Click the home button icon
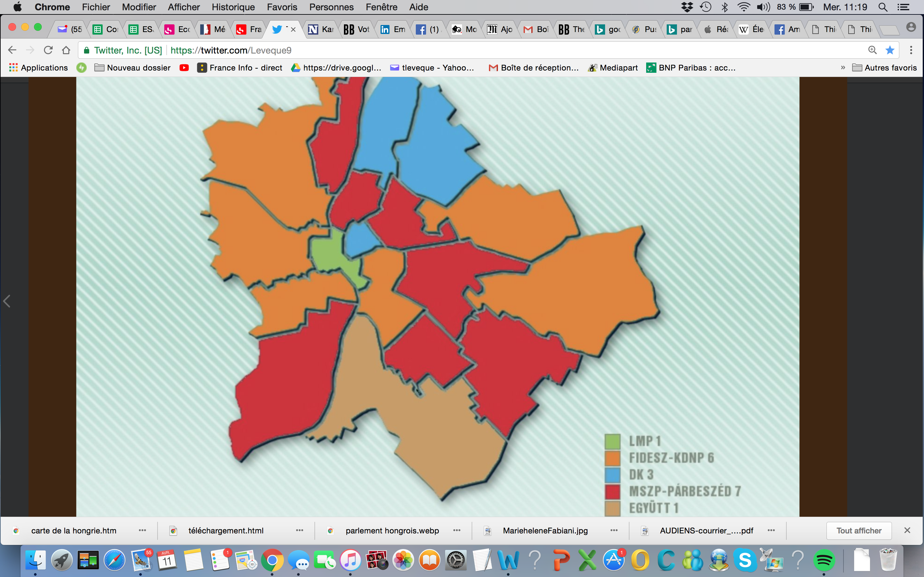This screenshot has height=577, width=924. pos(66,50)
